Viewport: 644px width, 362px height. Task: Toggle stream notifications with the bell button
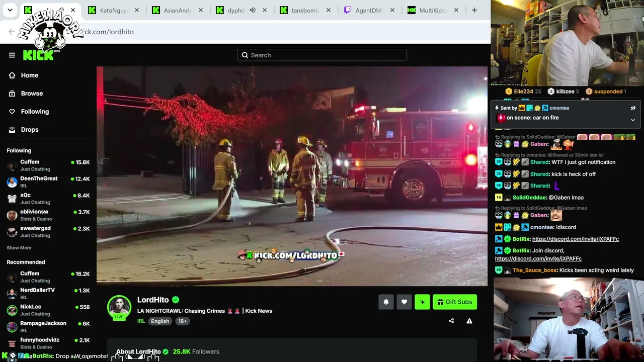point(386,302)
